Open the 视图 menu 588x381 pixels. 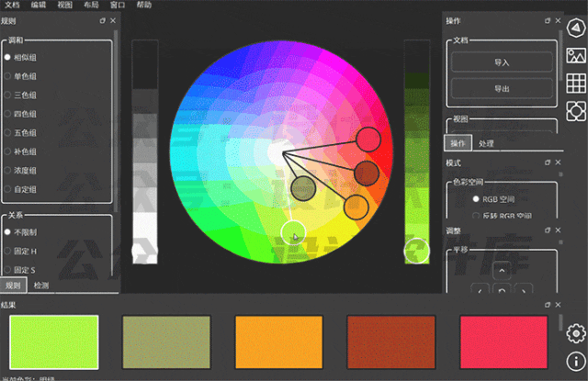65,5
